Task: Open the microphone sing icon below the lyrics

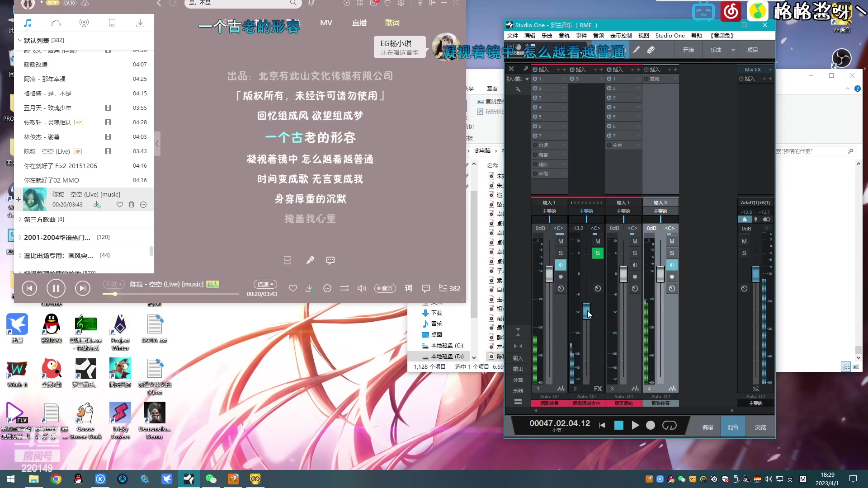Action: (310, 260)
